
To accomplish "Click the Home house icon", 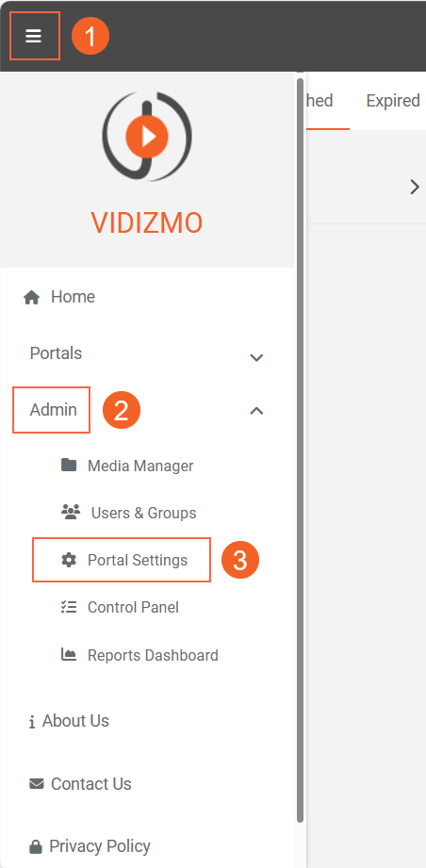I will point(31,298).
